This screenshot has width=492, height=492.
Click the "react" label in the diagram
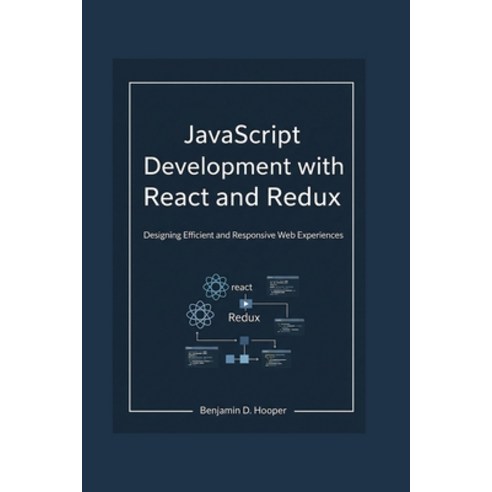[242, 287]
